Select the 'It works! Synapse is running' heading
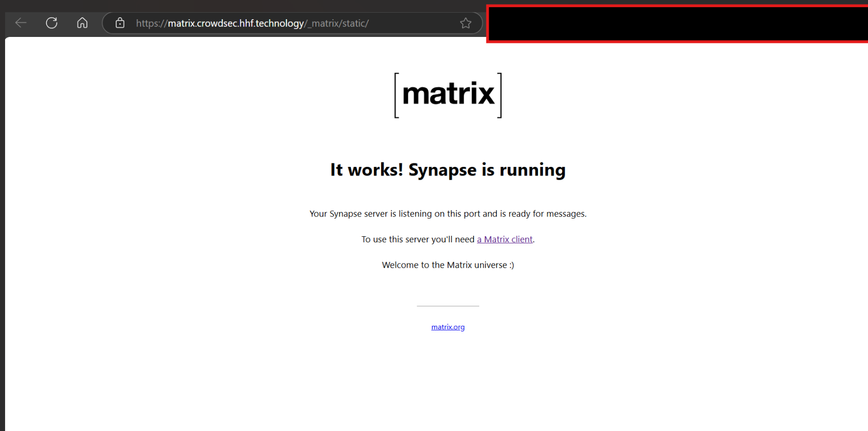The image size is (868, 431). click(448, 170)
